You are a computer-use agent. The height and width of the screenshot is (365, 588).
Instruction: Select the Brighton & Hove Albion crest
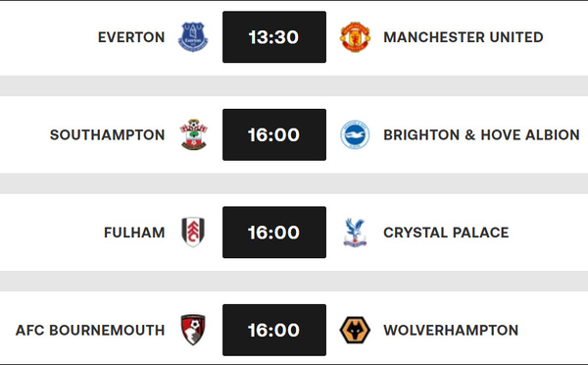point(355,134)
